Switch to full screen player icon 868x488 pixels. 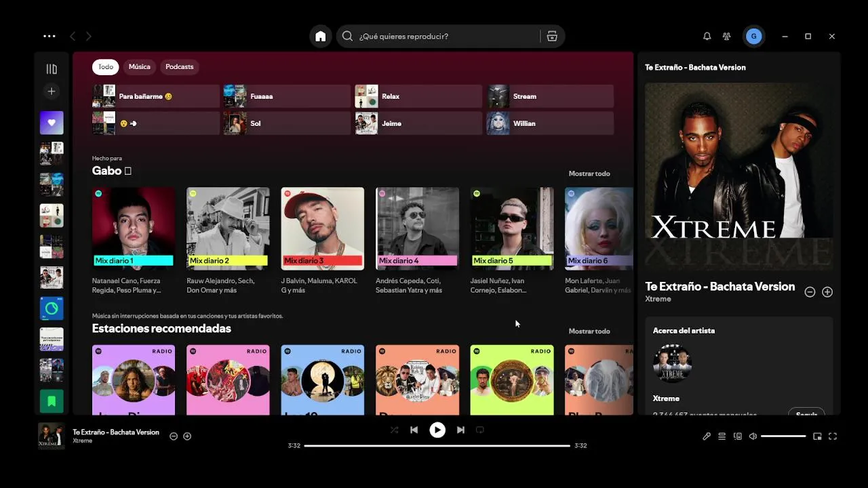click(833, 436)
